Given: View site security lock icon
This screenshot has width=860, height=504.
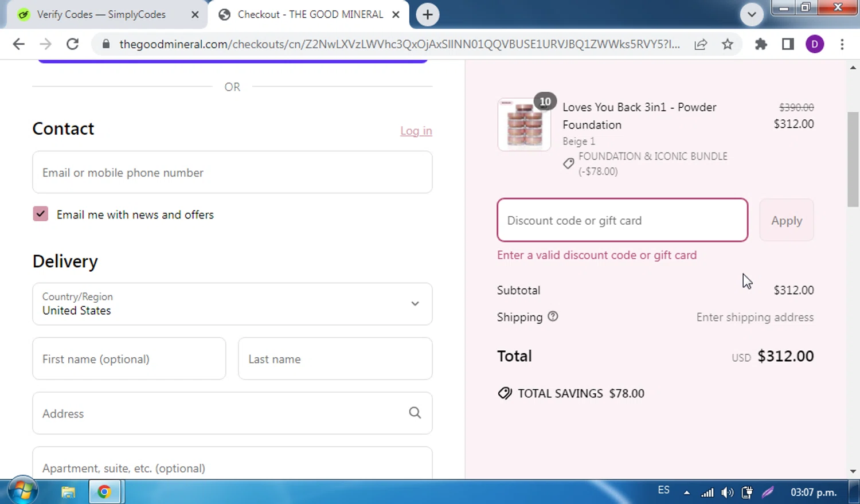Looking at the screenshot, I should [x=105, y=44].
